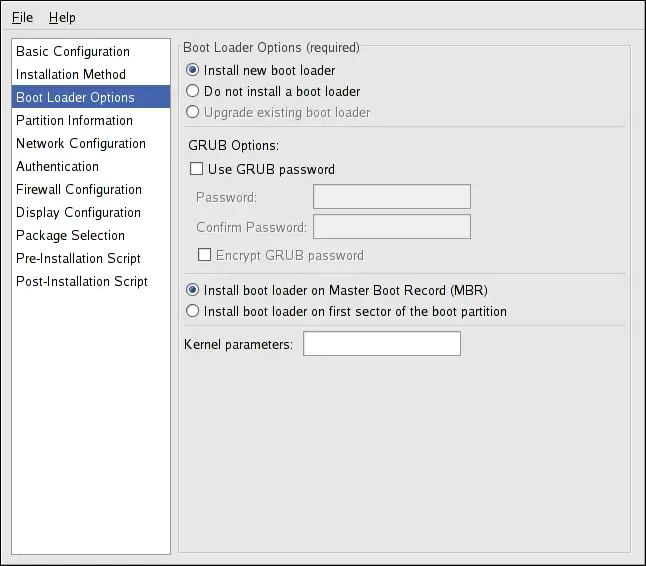Viewport: 646px width, 566px height.
Task: Select Package Selection in sidebar
Action: coord(70,235)
